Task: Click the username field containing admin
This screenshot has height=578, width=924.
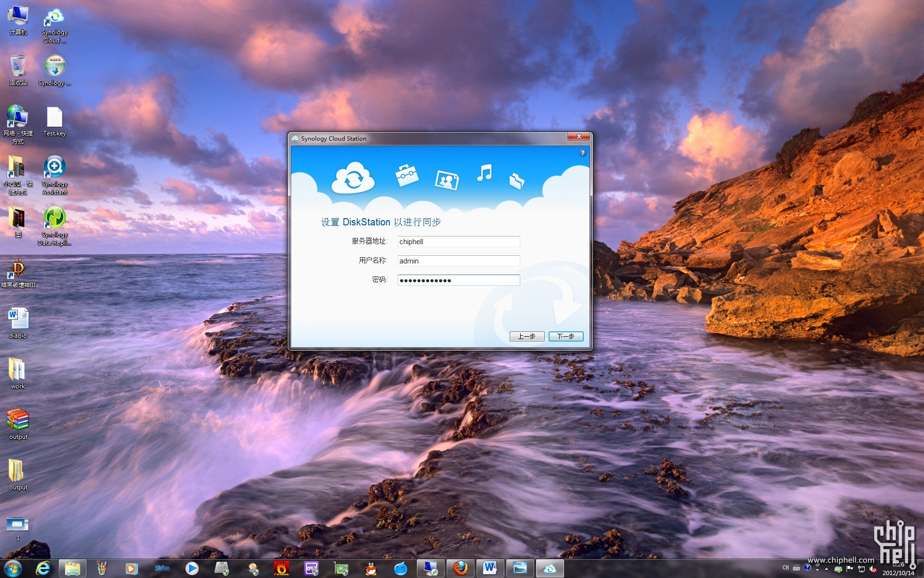Action: pyautogui.click(x=458, y=261)
